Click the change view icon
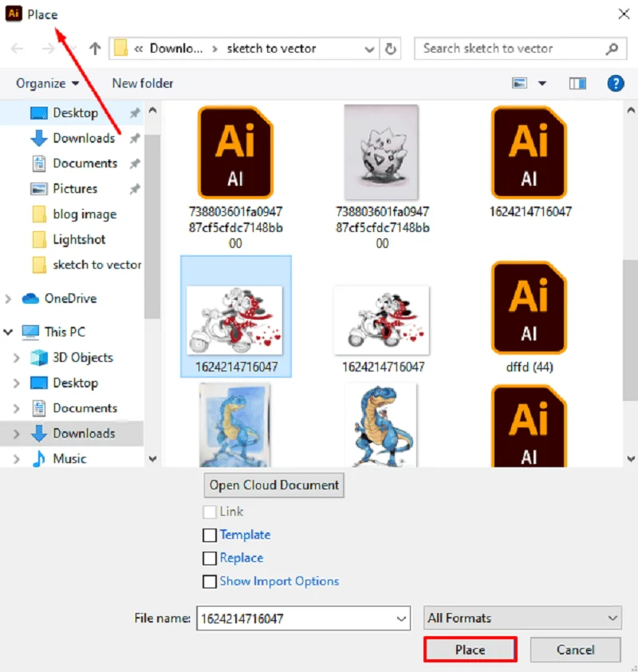The width and height of the screenshot is (638, 672). coord(520,83)
